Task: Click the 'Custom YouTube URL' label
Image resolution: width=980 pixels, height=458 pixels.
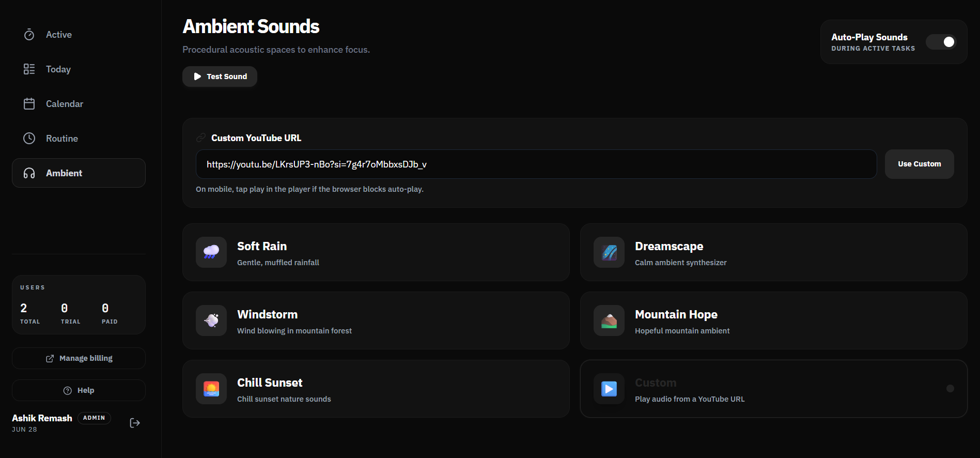Action: click(x=256, y=138)
